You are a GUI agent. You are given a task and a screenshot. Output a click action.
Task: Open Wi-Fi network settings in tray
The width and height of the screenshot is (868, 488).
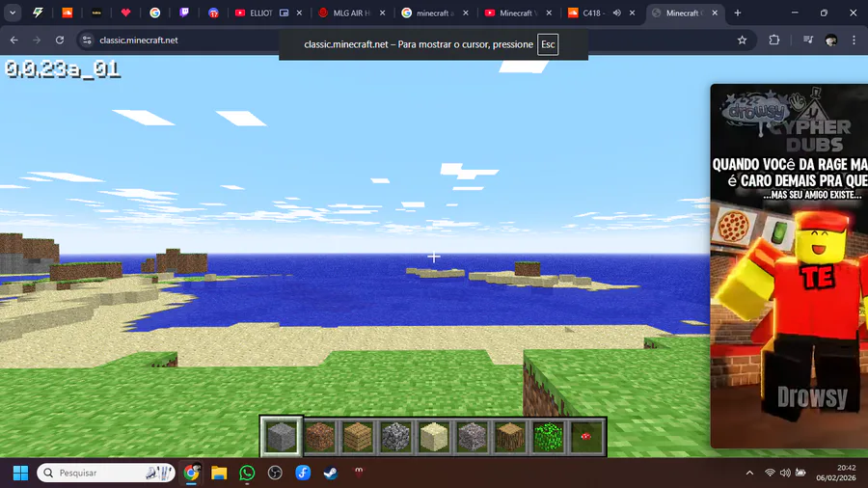tap(770, 473)
